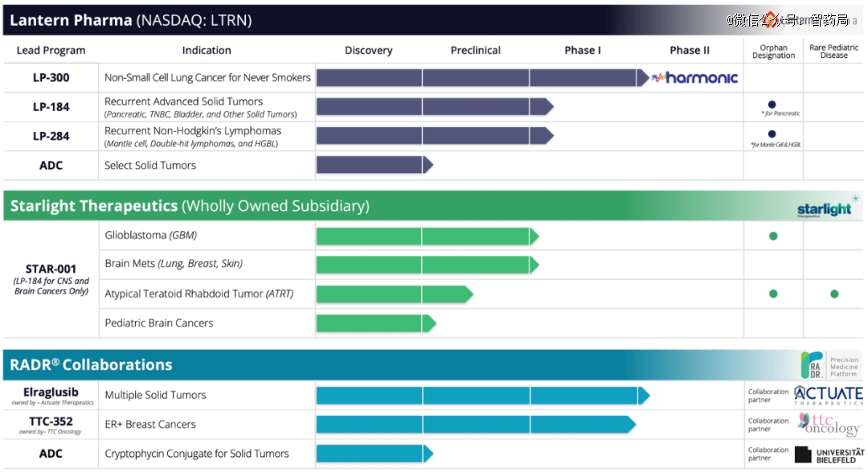Select the Elraglusib program label
Image resolution: width=868 pixels, height=473 pixels.
click(51, 392)
